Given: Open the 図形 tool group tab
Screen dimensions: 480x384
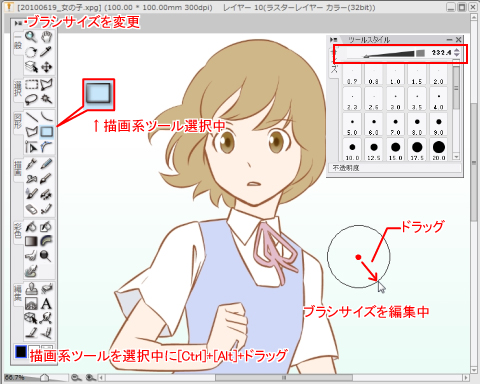Looking at the screenshot, I should pos(18,122).
